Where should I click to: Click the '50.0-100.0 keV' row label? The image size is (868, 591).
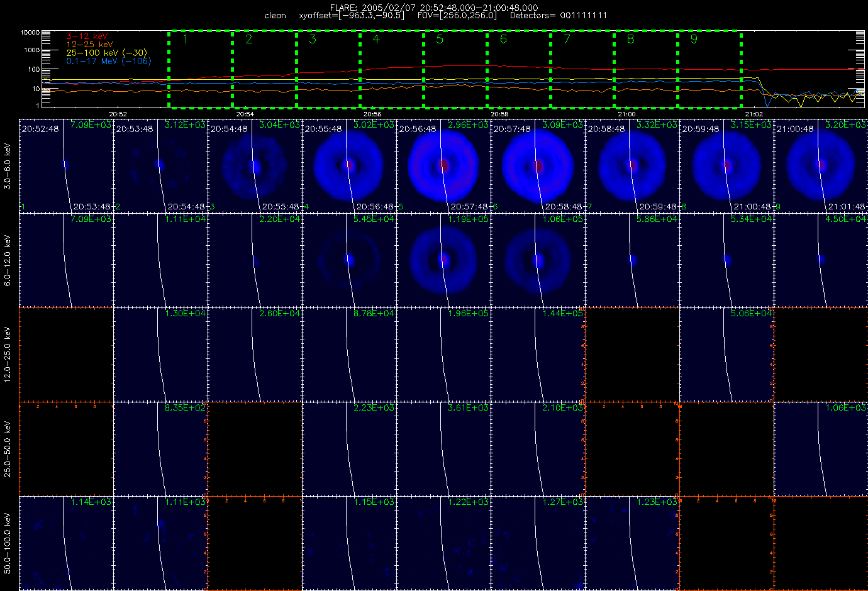click(x=8, y=543)
